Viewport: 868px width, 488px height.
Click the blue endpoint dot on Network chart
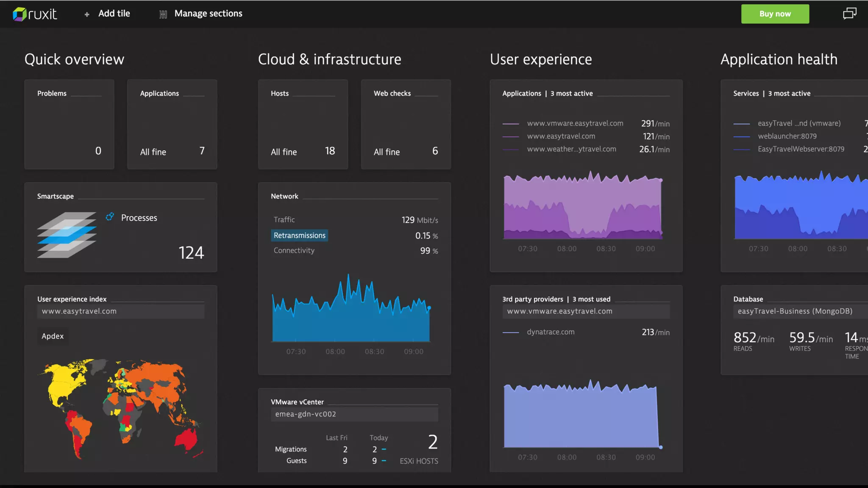429,308
